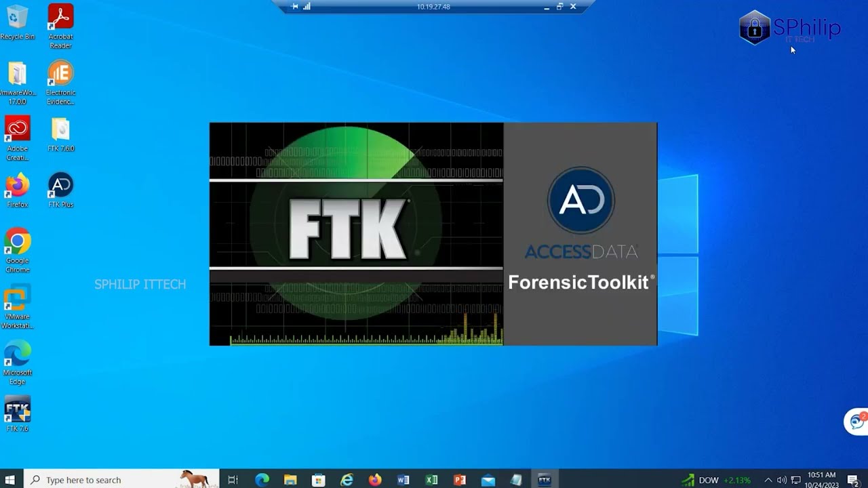
Task: Click the FTK Forensic Toolkit splash screen
Action: (x=433, y=234)
